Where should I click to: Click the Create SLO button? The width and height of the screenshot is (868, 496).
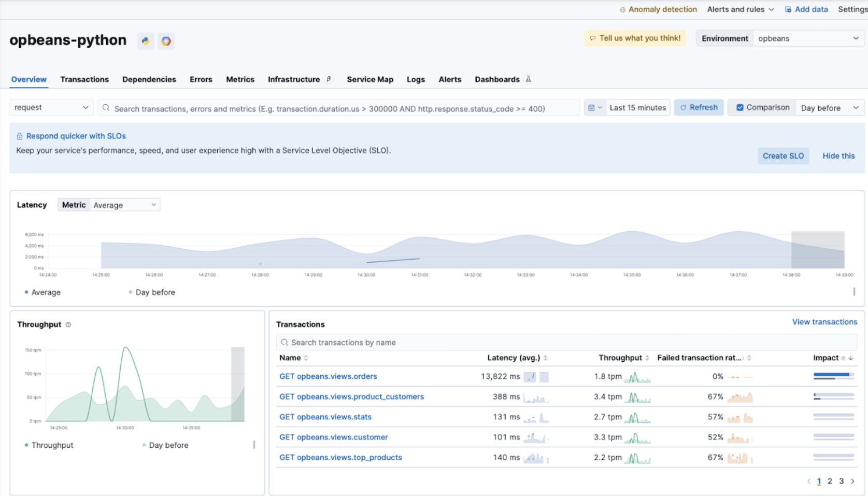pos(783,156)
